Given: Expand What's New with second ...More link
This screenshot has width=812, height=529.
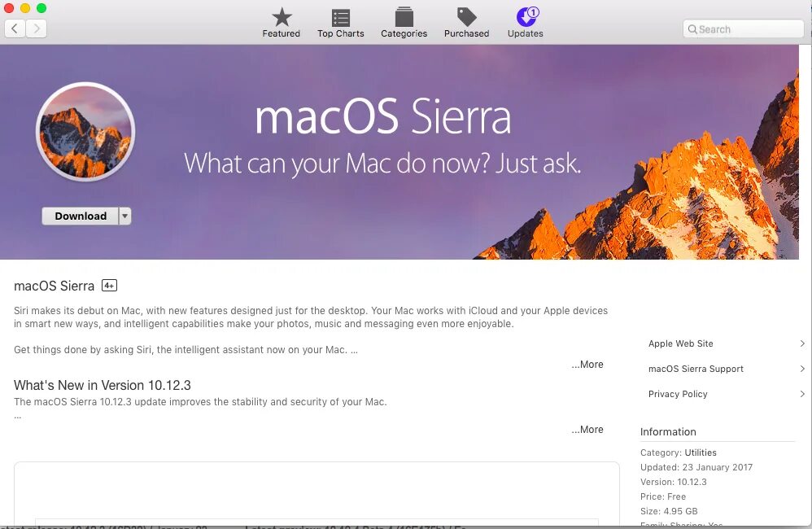Looking at the screenshot, I should pyautogui.click(x=587, y=430).
